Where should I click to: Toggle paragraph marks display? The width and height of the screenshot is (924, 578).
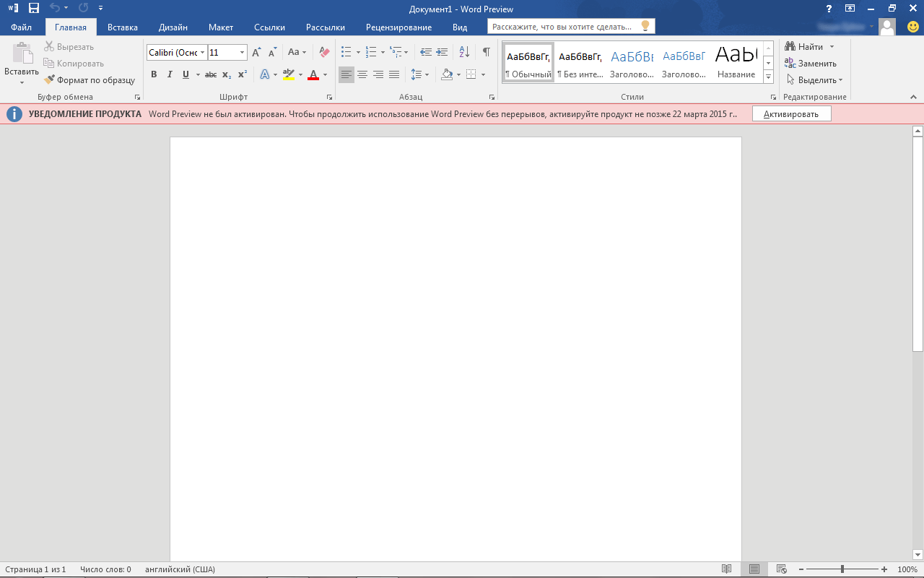(x=487, y=52)
